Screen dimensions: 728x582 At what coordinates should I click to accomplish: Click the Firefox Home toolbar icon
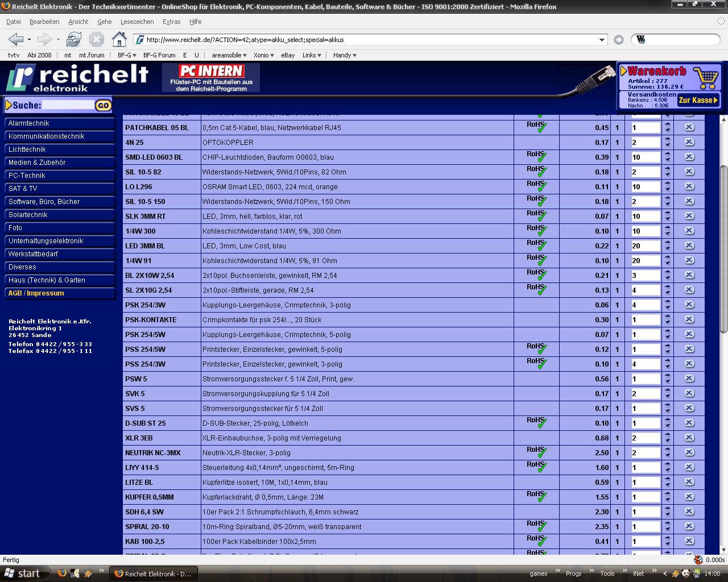(119, 39)
